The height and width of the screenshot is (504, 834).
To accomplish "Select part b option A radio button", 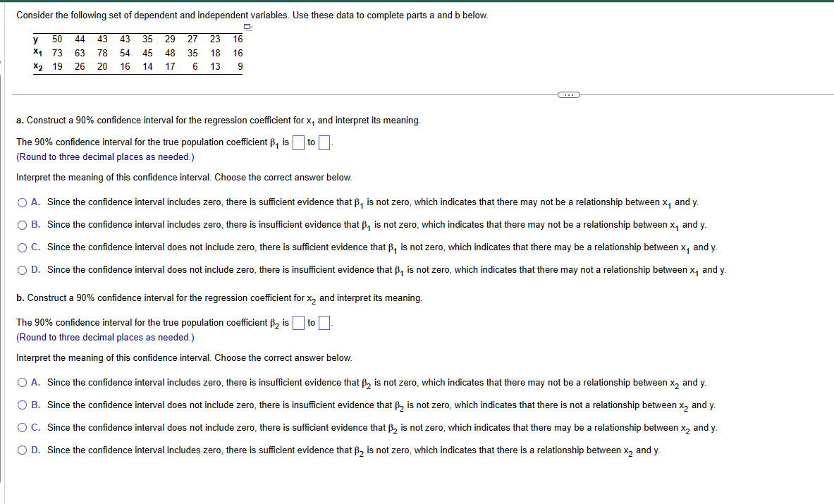I will coord(23,383).
